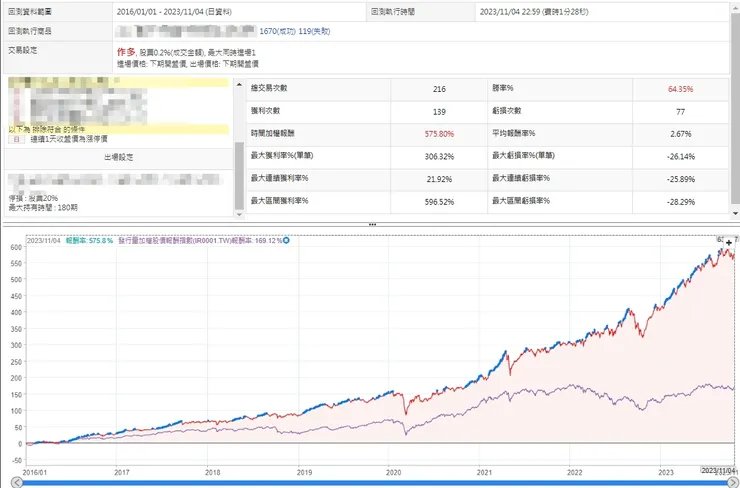Click the max single gain value 306.32%
This screenshot has width=740, height=488.
[439, 157]
